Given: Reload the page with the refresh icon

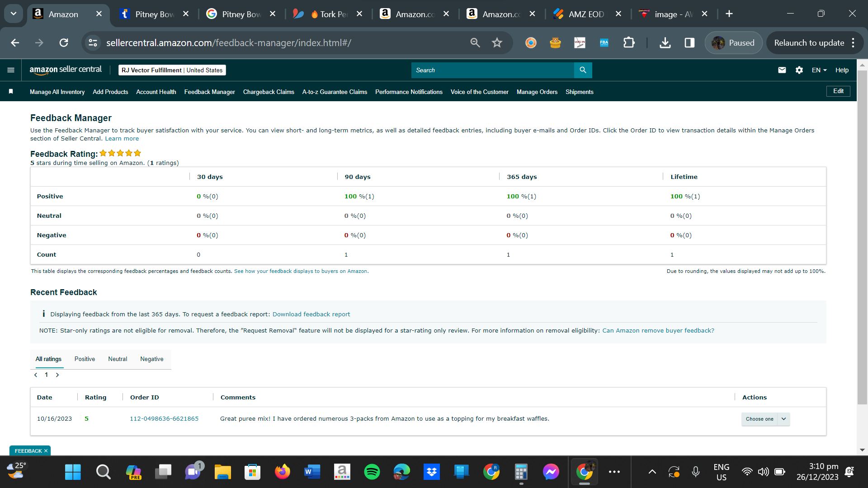Looking at the screenshot, I should pos(64,43).
